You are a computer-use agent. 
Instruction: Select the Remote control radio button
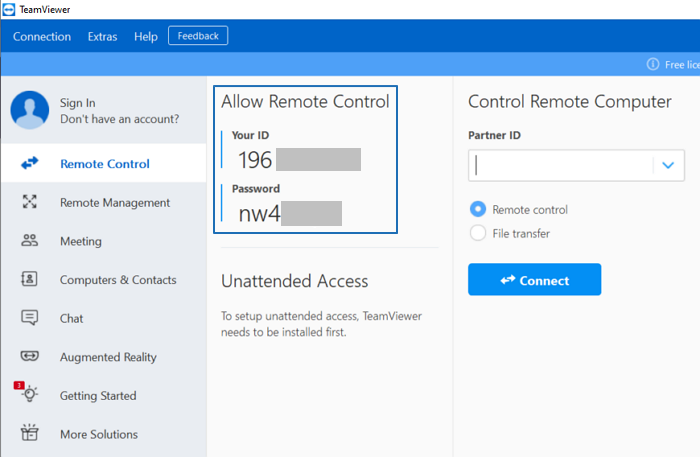tap(478, 209)
